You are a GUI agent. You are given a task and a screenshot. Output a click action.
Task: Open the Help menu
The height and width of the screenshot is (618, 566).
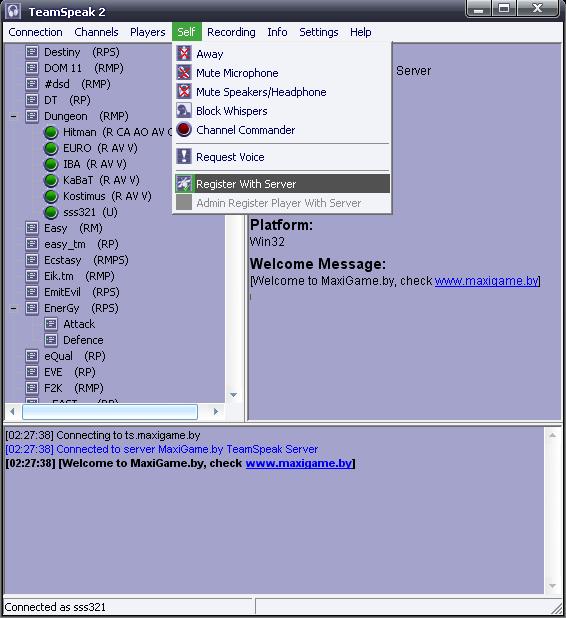coord(361,32)
